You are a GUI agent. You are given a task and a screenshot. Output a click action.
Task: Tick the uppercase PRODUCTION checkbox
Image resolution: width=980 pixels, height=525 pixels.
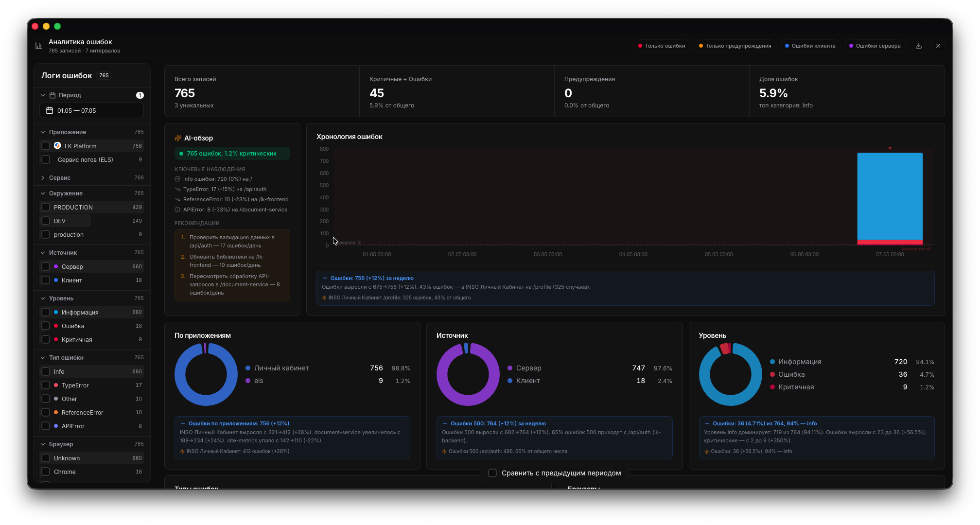(46, 207)
